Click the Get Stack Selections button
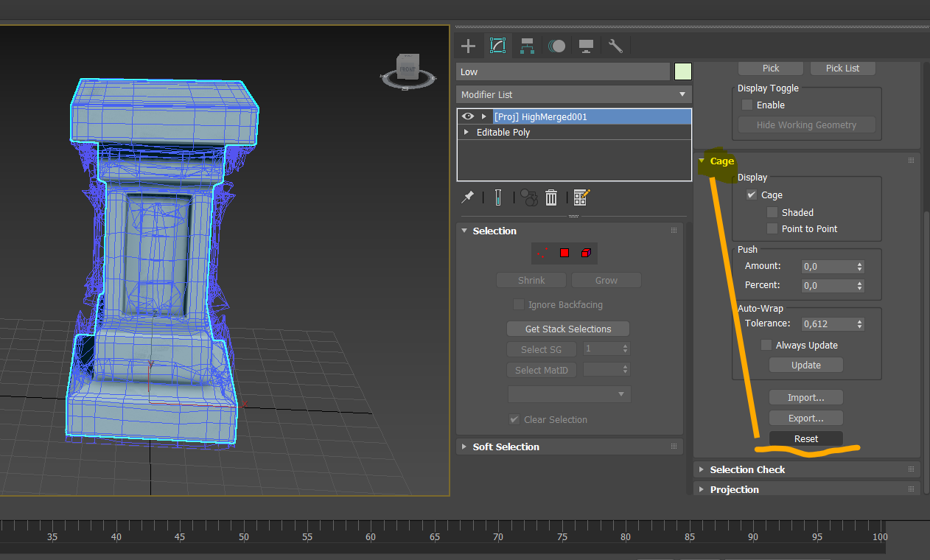Viewport: 930px width, 560px height. [568, 329]
